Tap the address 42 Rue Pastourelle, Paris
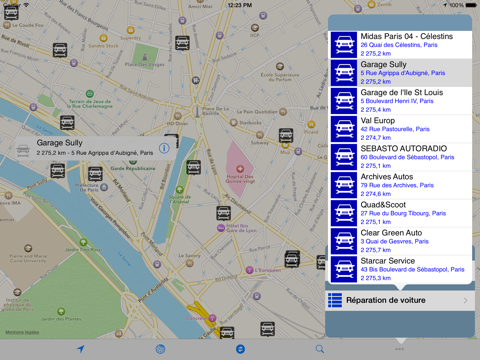Image resolution: width=480 pixels, height=360 pixels. pyautogui.click(x=395, y=129)
